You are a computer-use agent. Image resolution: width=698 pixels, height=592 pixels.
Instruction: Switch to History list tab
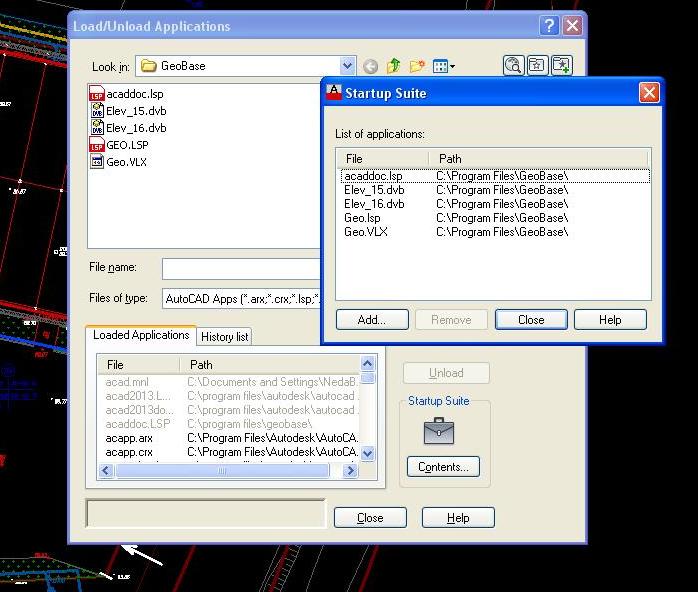click(x=224, y=337)
